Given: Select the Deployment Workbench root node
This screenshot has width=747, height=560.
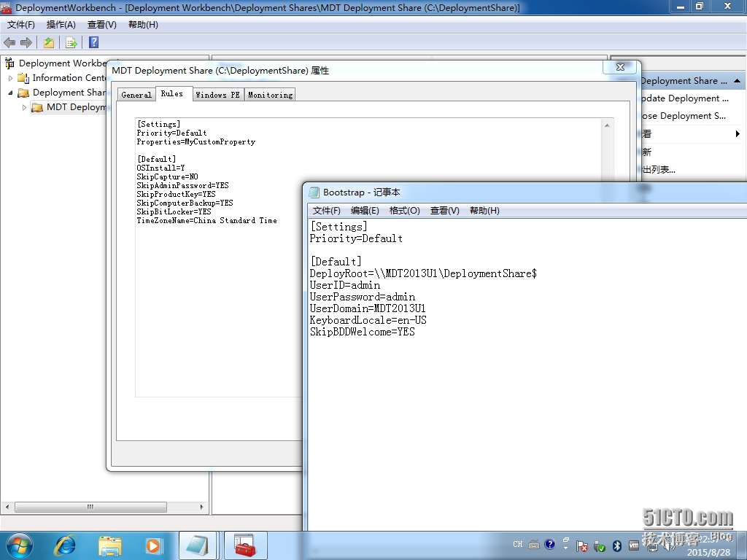Looking at the screenshot, I should click(x=63, y=63).
